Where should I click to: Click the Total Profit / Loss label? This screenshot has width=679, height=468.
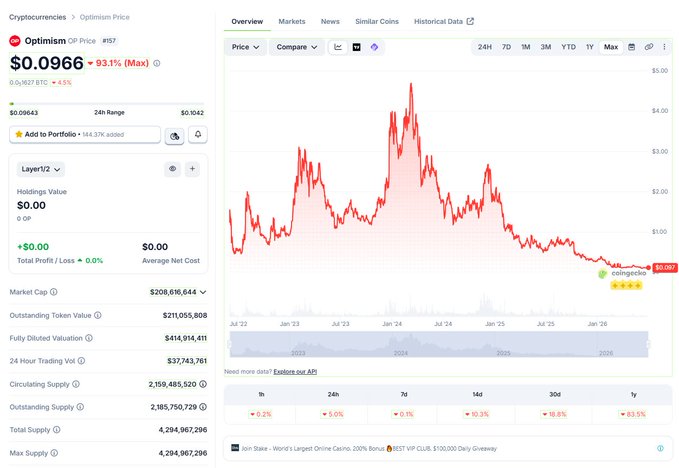click(46, 261)
